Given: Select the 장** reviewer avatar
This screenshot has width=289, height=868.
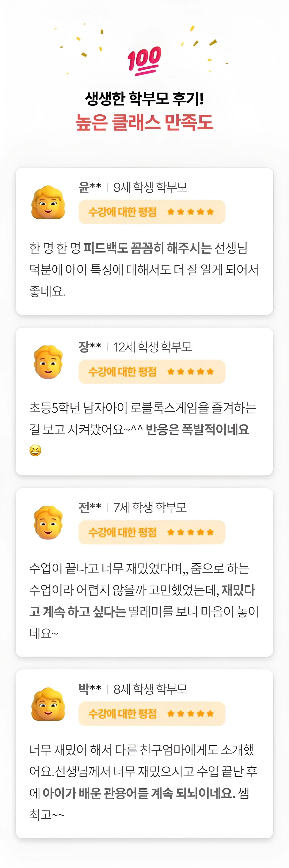Looking at the screenshot, I should pyautogui.click(x=48, y=362).
